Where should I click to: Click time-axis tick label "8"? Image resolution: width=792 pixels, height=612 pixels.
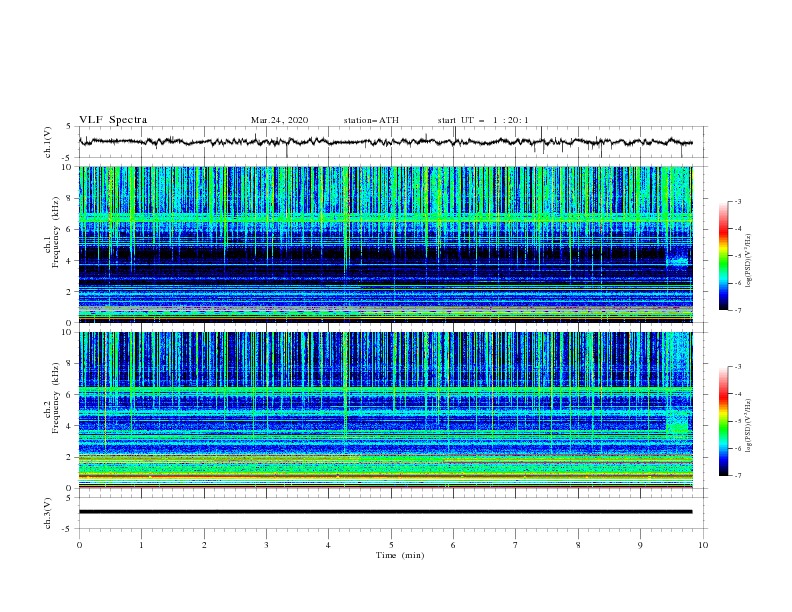pos(578,545)
